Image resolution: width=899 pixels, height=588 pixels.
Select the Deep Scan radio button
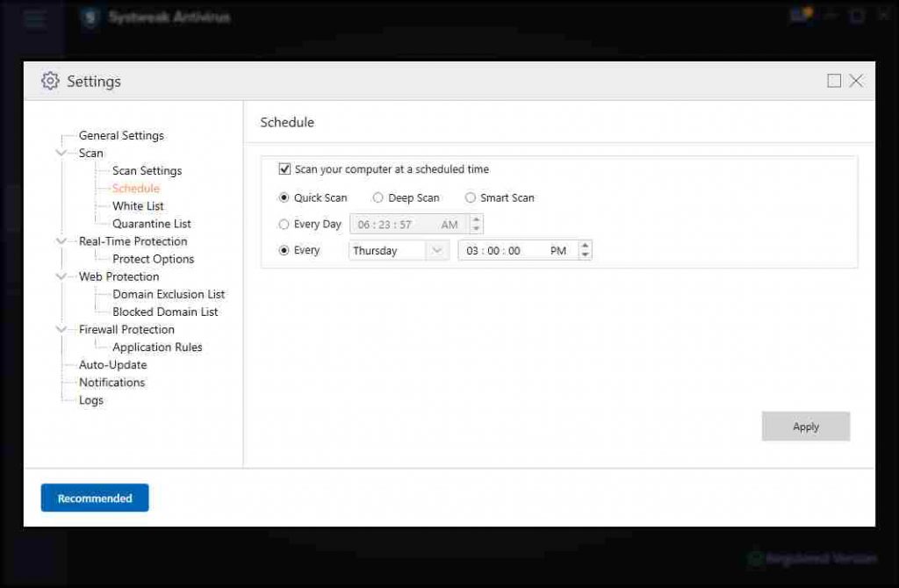click(x=378, y=197)
